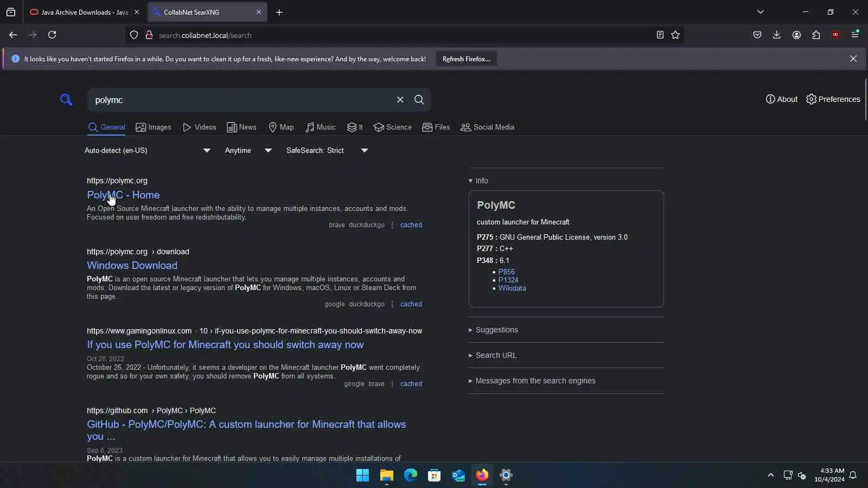Clear the polymc search query

pyautogui.click(x=400, y=100)
